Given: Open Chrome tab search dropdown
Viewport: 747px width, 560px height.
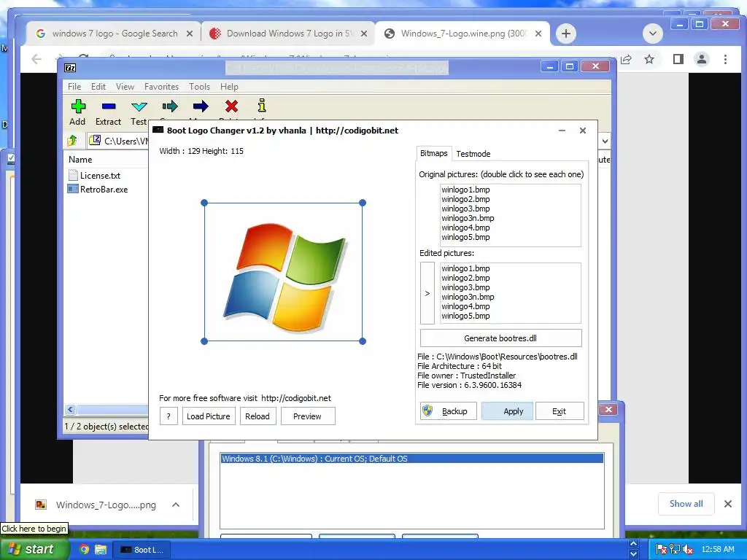Looking at the screenshot, I should click(653, 34).
